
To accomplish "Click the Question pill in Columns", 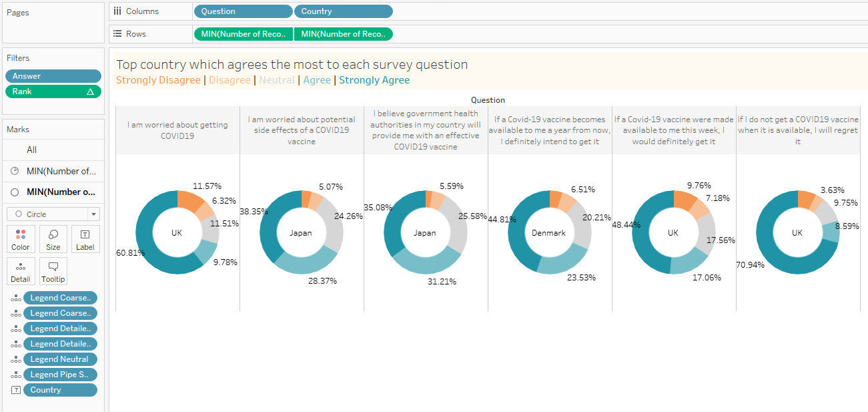I will pyautogui.click(x=243, y=11).
